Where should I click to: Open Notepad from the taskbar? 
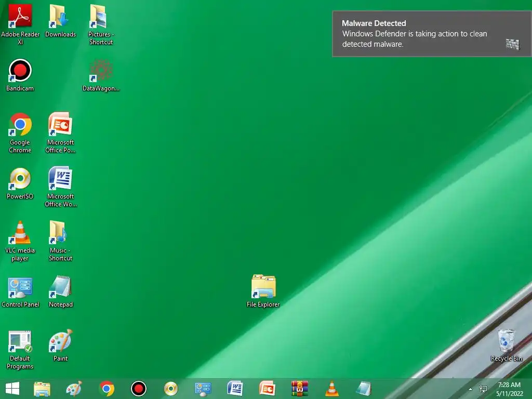(364, 389)
